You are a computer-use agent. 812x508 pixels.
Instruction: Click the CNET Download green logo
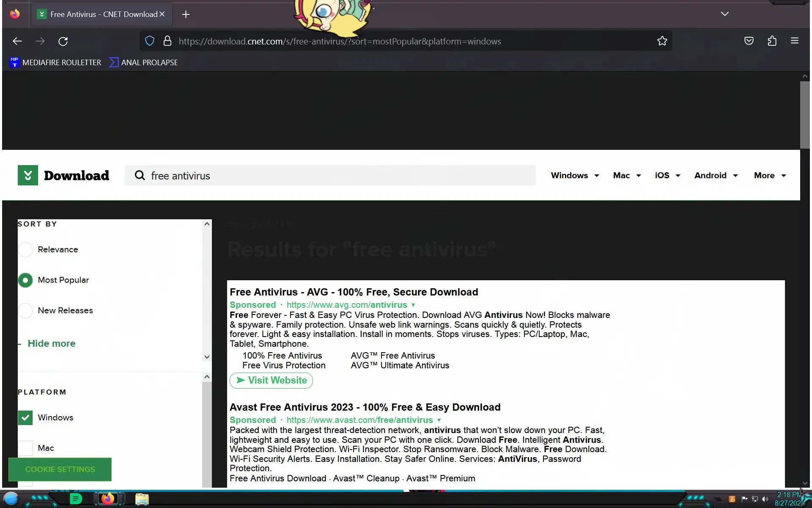click(28, 175)
